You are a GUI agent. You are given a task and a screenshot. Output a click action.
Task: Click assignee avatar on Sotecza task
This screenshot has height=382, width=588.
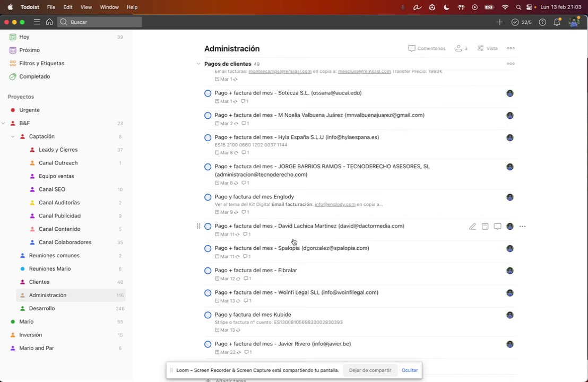click(510, 93)
